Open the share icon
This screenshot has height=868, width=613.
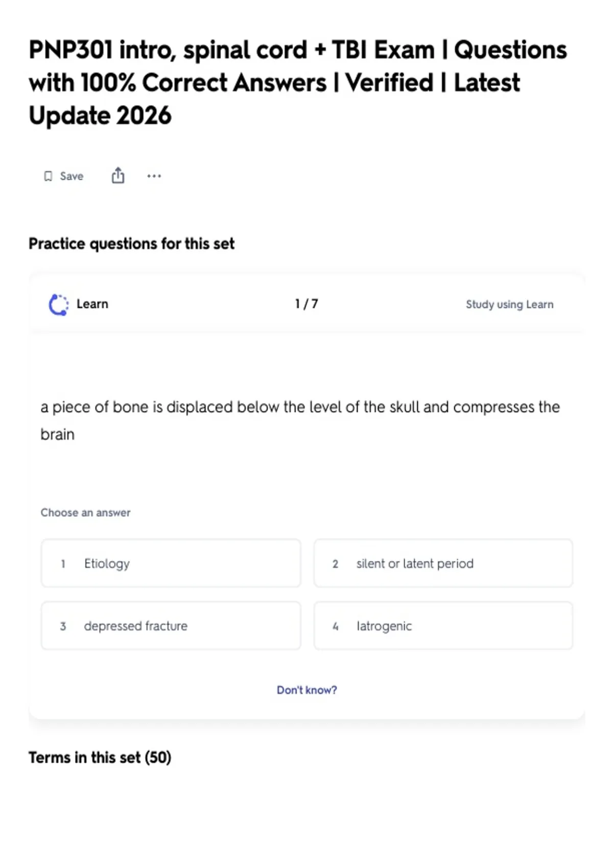[118, 176]
